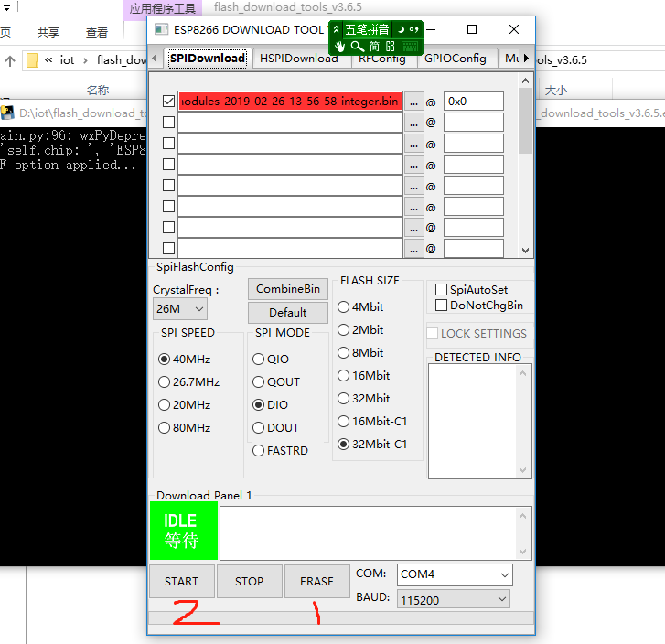Viewport: 665px width, 644px height.
Task: Open 应用程序工具 ribbon tab
Action: 163,8
